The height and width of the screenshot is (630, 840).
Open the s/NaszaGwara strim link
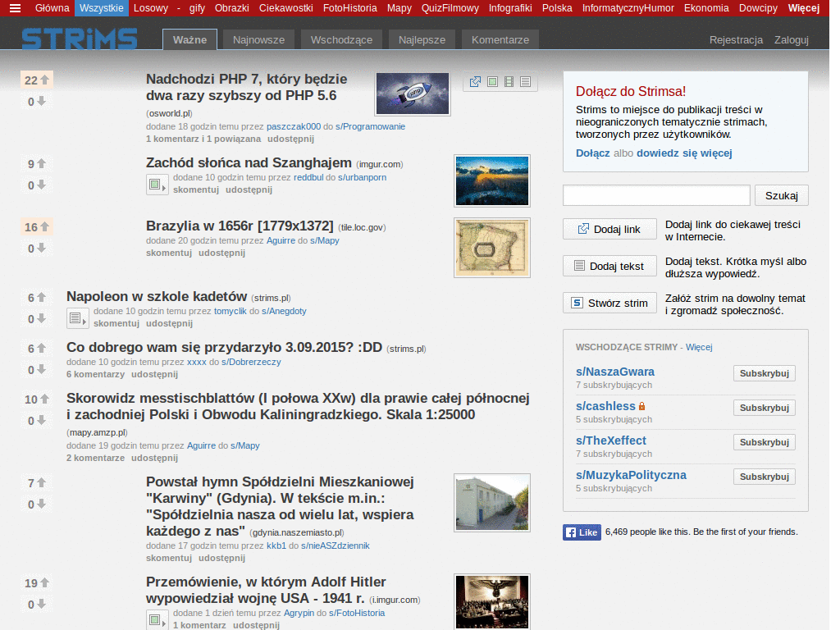point(615,372)
